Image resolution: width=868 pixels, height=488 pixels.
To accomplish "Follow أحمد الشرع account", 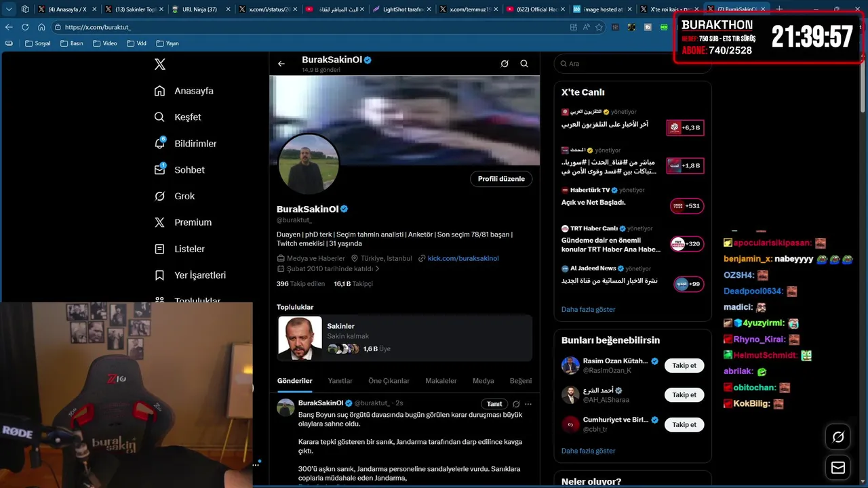I will pos(684,394).
